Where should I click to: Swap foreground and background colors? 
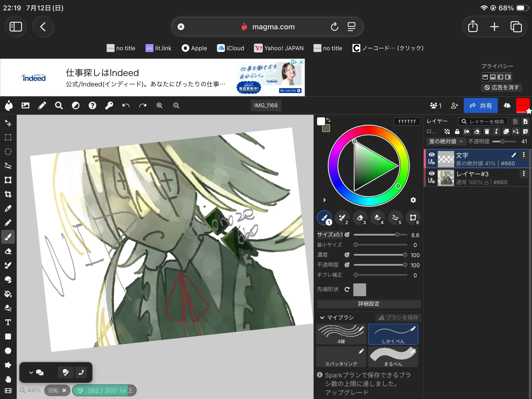pos(328,120)
